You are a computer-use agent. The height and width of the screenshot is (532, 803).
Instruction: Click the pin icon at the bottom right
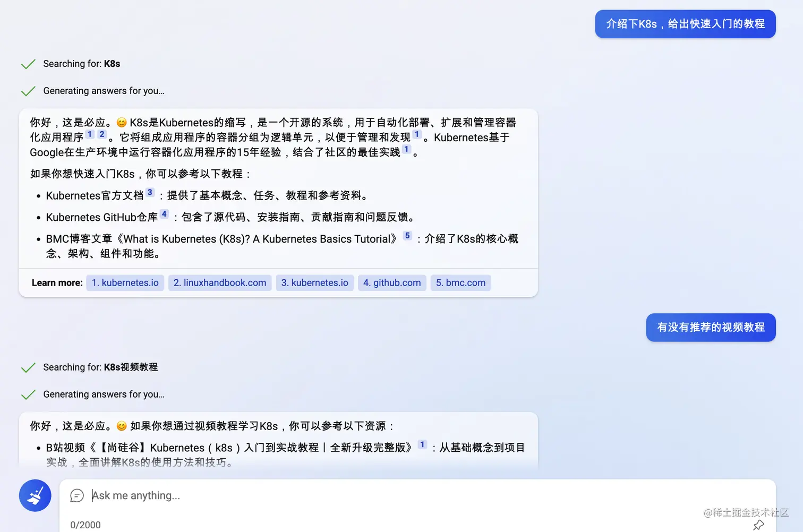click(x=758, y=525)
